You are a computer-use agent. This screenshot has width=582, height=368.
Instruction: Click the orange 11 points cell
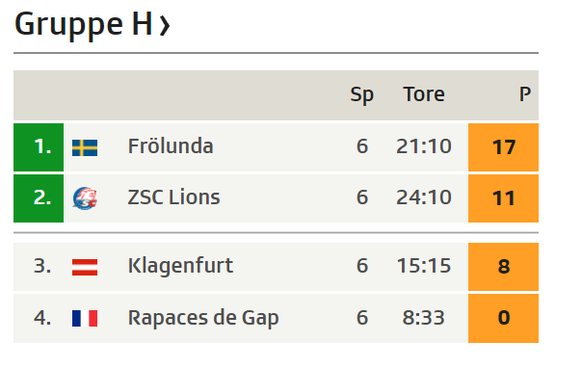click(x=503, y=198)
